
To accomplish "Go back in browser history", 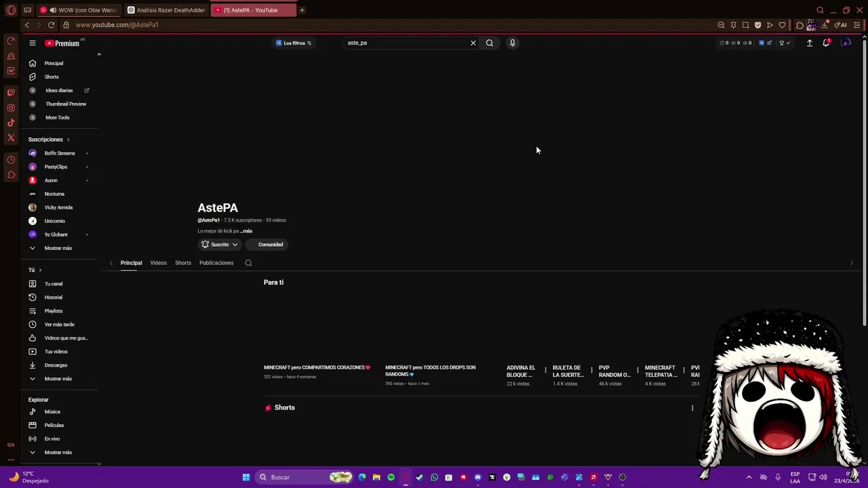I will pos(27,25).
